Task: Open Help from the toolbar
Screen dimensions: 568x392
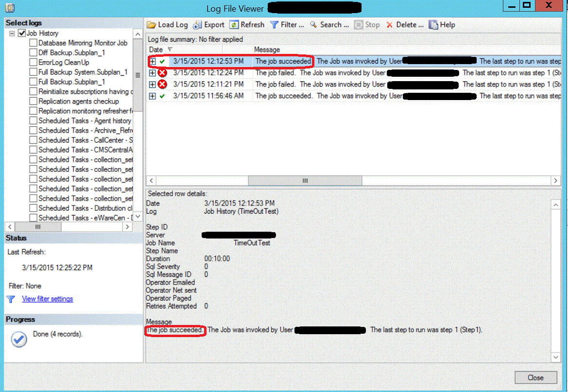Action: 434,25
